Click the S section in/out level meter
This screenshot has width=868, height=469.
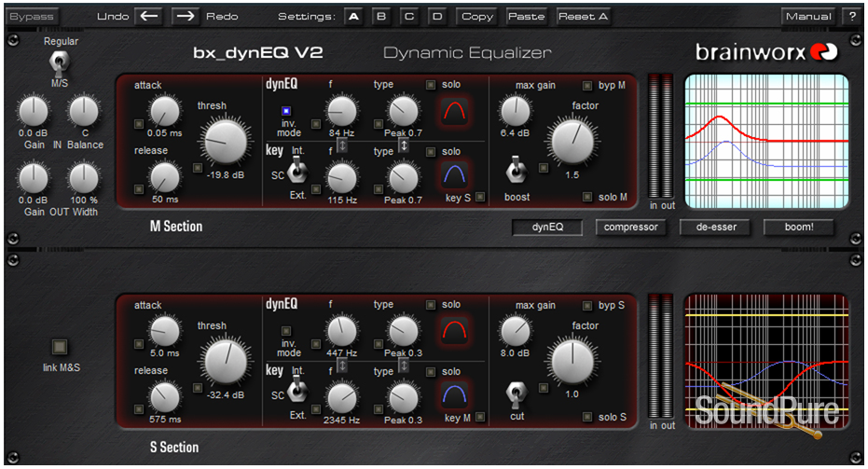[x=661, y=355]
